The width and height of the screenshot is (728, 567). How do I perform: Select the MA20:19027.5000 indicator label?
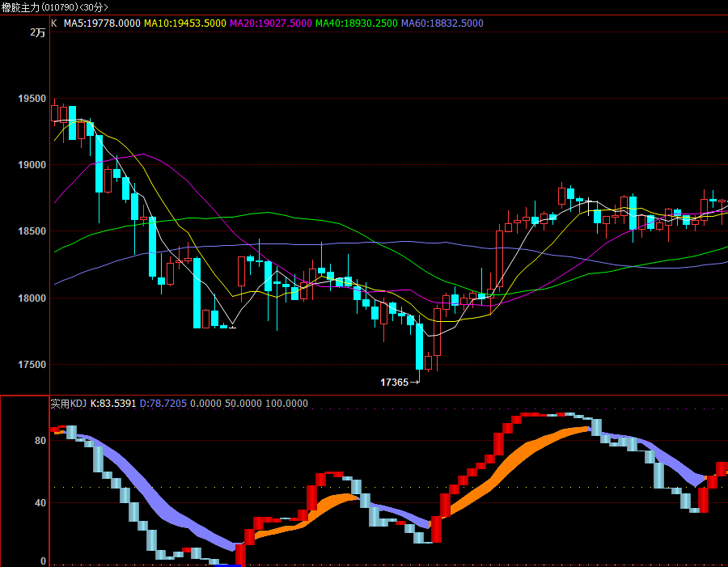click(x=271, y=23)
